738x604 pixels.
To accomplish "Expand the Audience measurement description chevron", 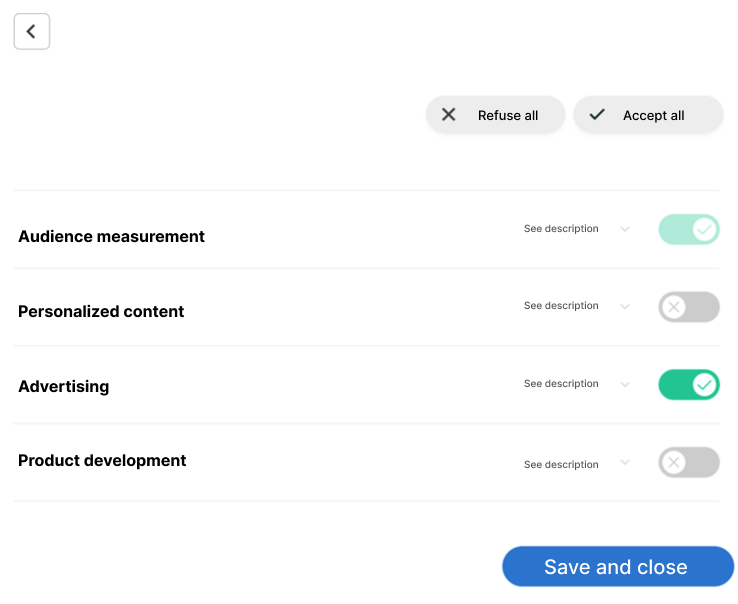I will pos(625,229).
